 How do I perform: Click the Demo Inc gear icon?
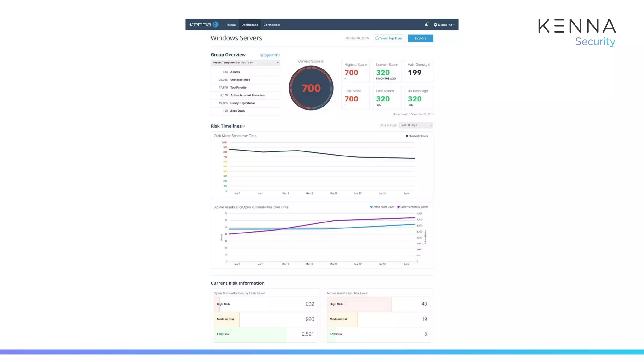[435, 25]
